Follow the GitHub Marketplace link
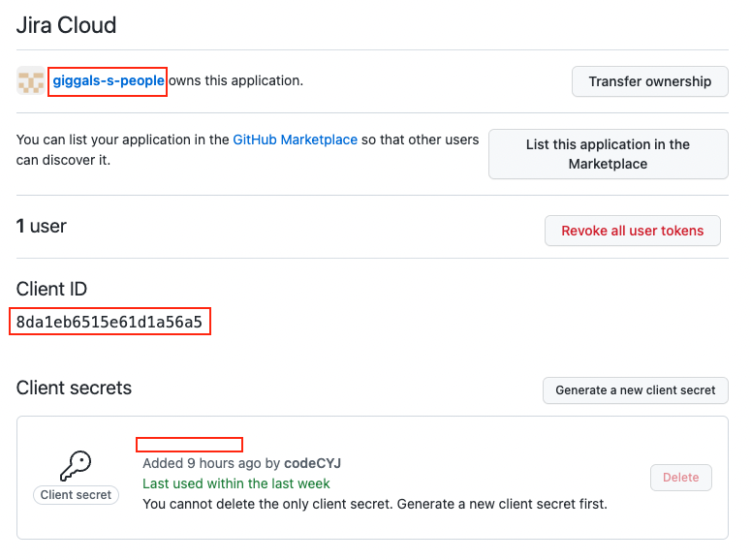This screenshot has width=751, height=560. click(x=295, y=140)
